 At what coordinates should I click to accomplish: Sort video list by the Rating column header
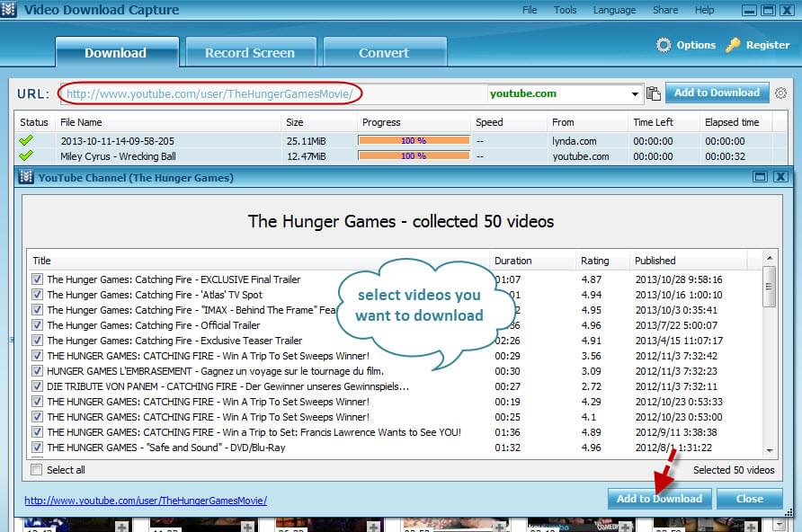[602, 261]
